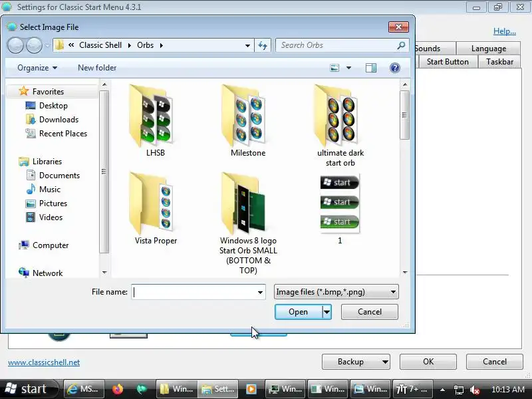Click Cancel in Select Image File dialog
Screen dimensions: 532x399
pos(370,312)
